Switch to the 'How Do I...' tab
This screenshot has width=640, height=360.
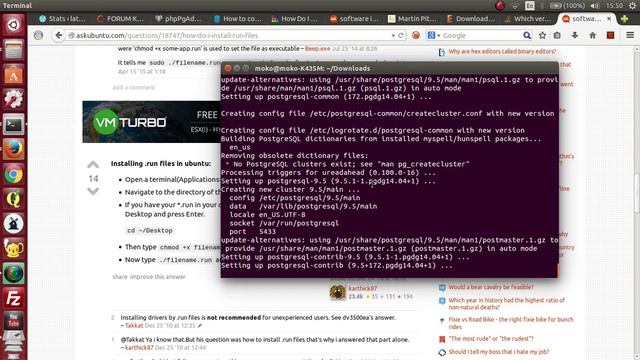[x=296, y=19]
